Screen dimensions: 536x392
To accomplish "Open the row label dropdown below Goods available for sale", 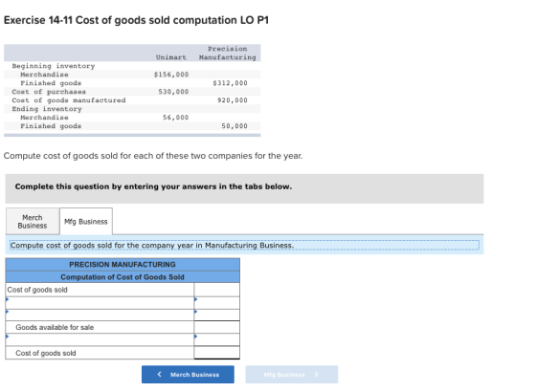I will click(x=100, y=339).
